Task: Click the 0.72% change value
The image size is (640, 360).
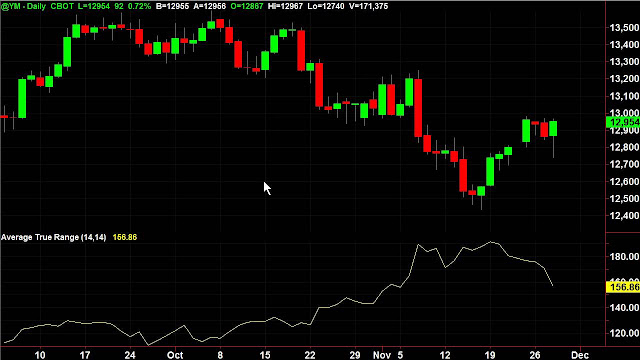Action: tap(139, 7)
